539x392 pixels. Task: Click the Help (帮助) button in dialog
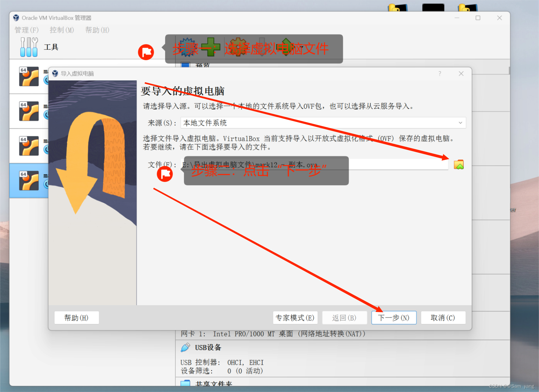[x=76, y=318]
